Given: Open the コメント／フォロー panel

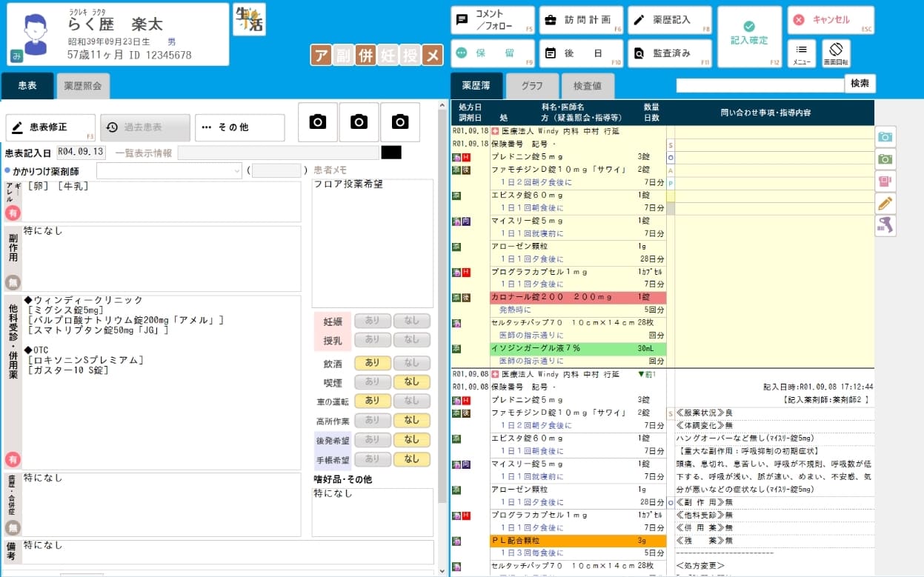Looking at the screenshot, I should [493, 20].
